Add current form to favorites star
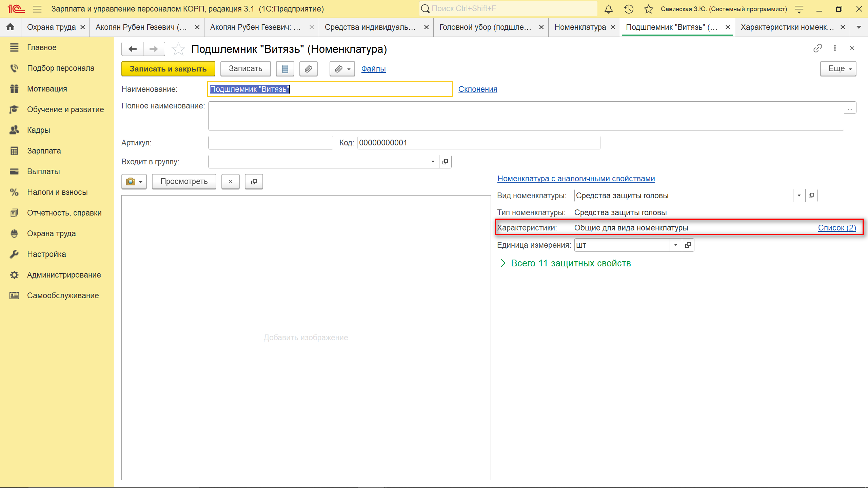Image resolution: width=868 pixels, height=488 pixels. click(178, 49)
